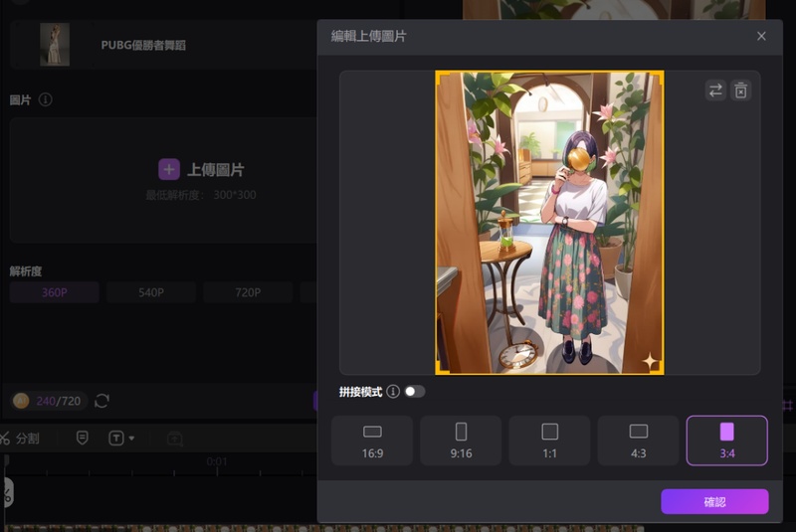The width and height of the screenshot is (796, 532).
Task: Click the 上傳圖片 upload button
Action: point(201,169)
